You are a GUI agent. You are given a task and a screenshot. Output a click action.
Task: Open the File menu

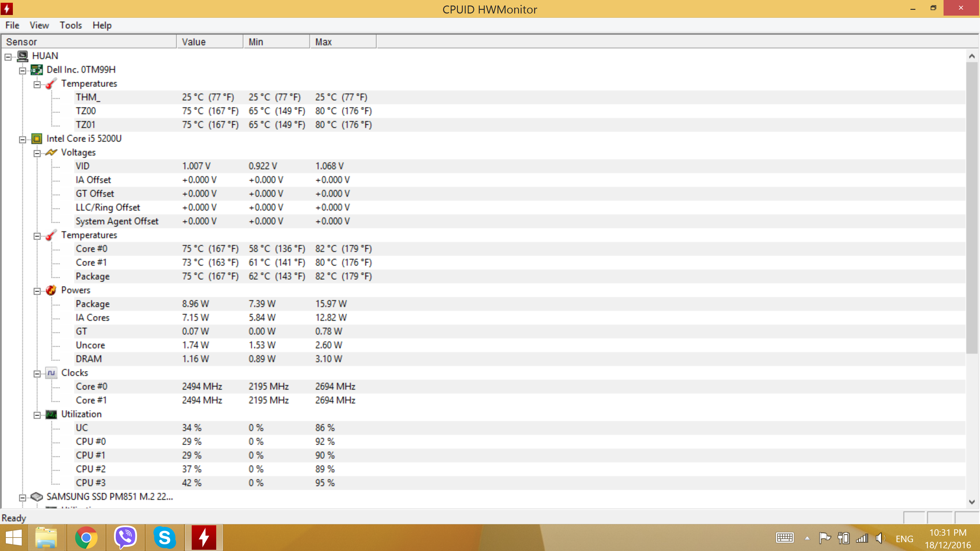12,25
